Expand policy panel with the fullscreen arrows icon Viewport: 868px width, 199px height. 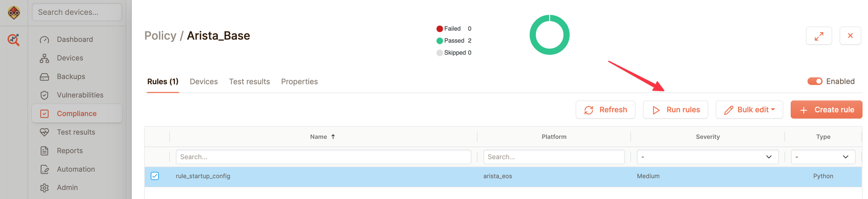coord(819,36)
